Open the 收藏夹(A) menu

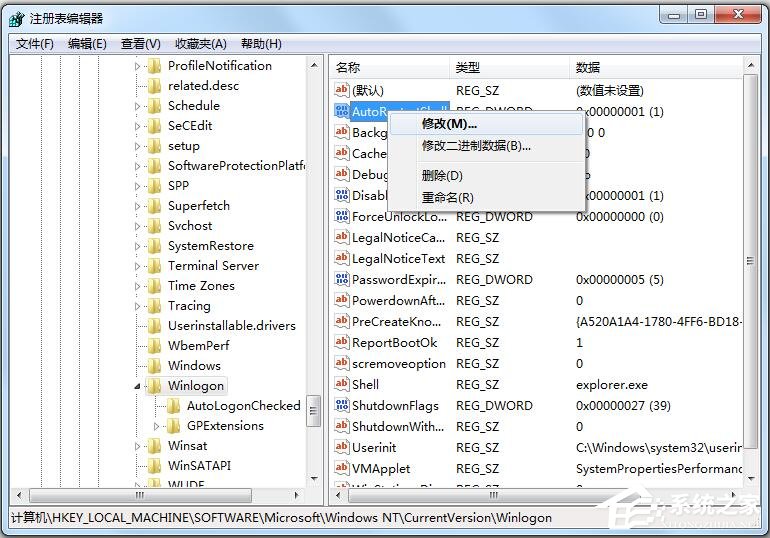point(200,44)
